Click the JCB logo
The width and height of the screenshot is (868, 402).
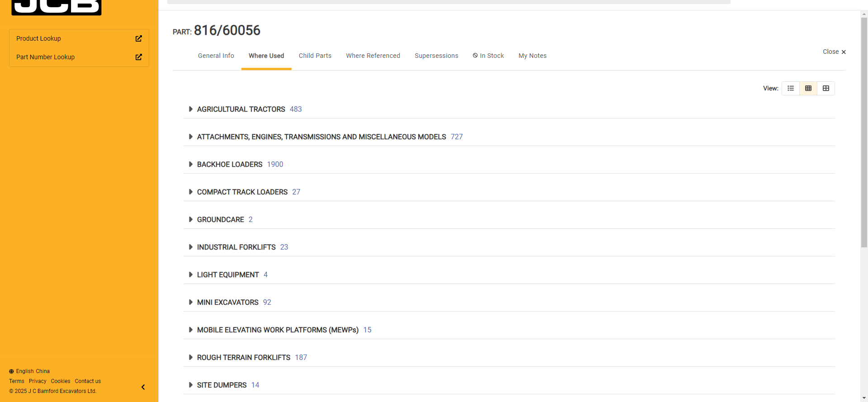tap(57, 7)
